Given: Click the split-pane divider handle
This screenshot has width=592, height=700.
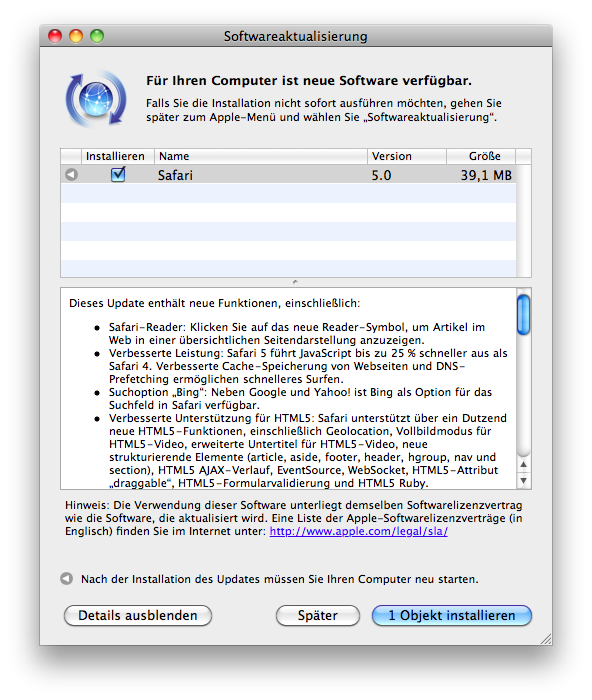Looking at the screenshot, I should click(295, 282).
